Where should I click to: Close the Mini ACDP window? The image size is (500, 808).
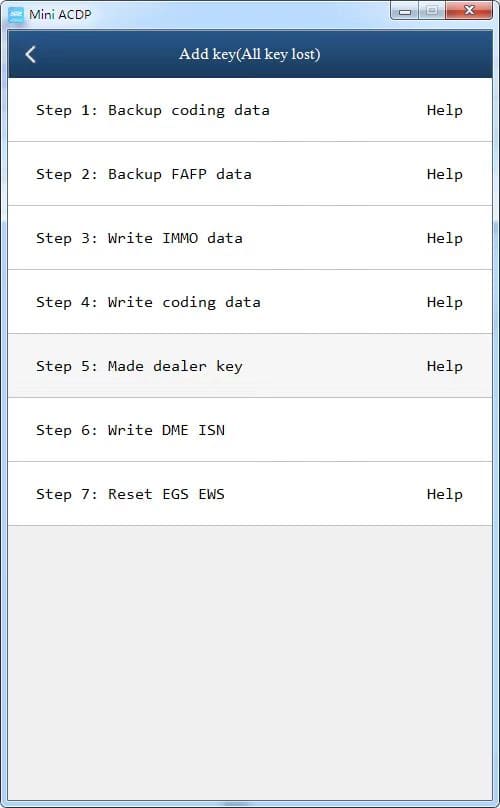[469, 11]
